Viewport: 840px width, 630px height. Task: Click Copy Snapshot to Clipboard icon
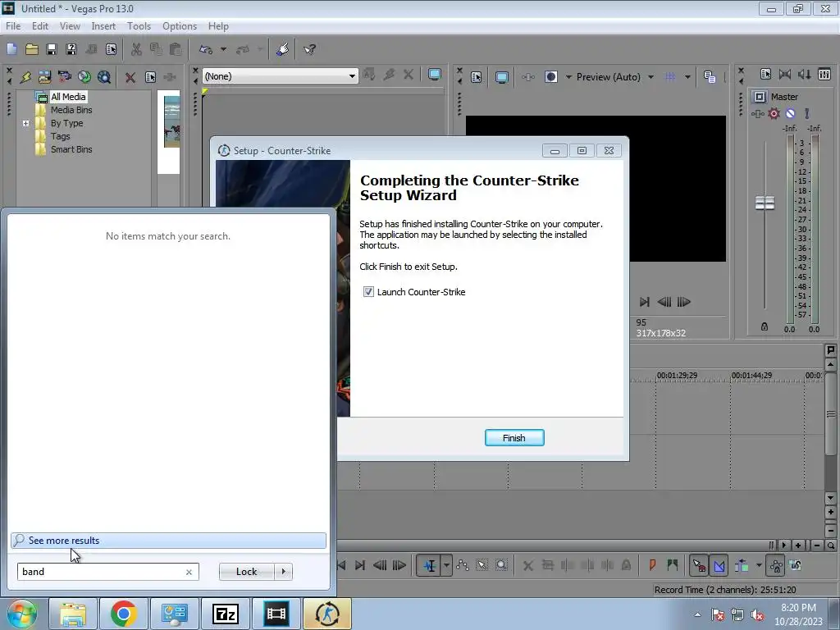[710, 76]
